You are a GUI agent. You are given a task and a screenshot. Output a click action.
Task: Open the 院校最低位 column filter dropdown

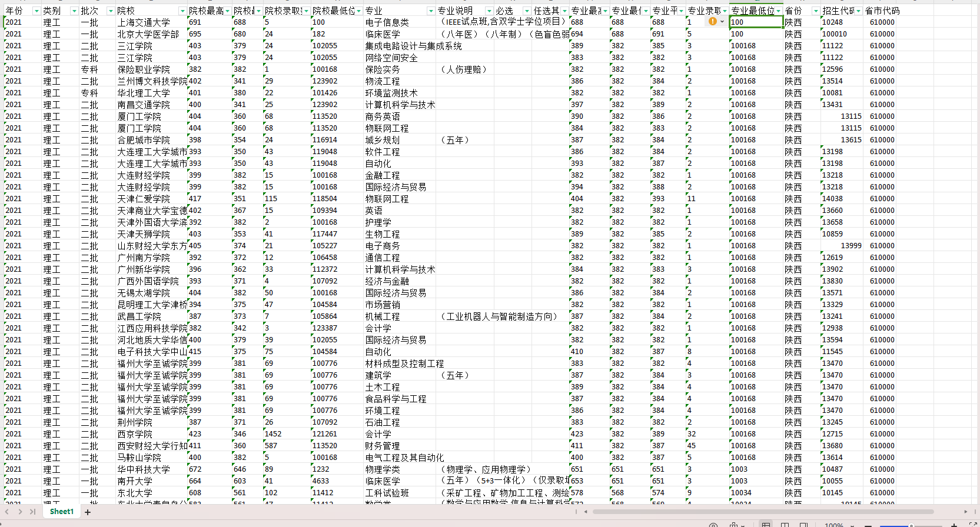(x=359, y=11)
